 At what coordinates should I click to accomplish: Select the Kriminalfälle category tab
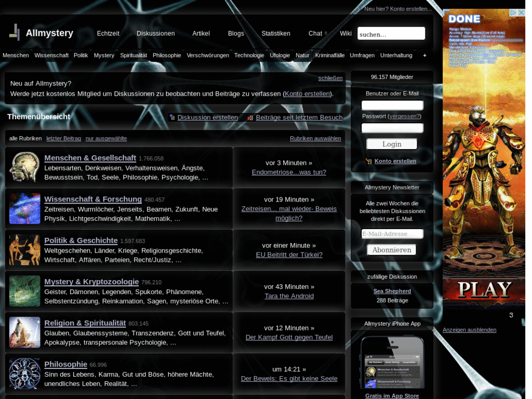click(329, 55)
